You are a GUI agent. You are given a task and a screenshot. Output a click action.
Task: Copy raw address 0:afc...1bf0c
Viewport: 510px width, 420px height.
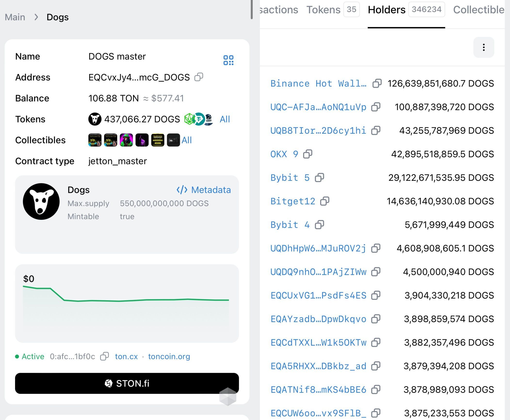tap(105, 356)
